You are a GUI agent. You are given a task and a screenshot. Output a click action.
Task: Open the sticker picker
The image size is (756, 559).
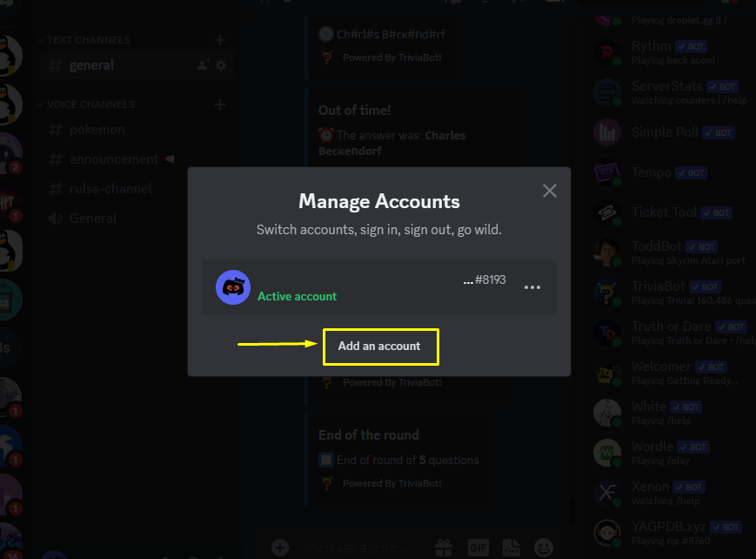pyautogui.click(x=512, y=548)
